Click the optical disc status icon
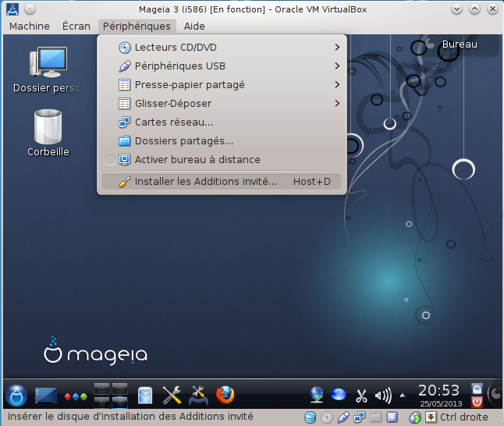 (x=327, y=417)
